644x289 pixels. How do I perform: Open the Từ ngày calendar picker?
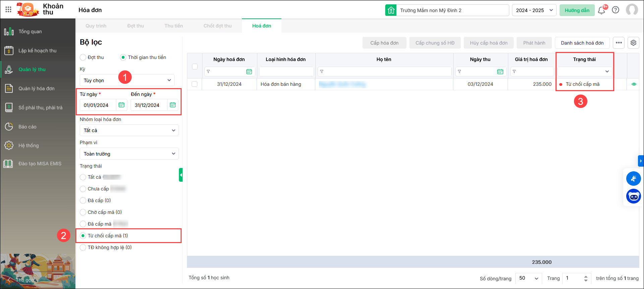click(122, 105)
